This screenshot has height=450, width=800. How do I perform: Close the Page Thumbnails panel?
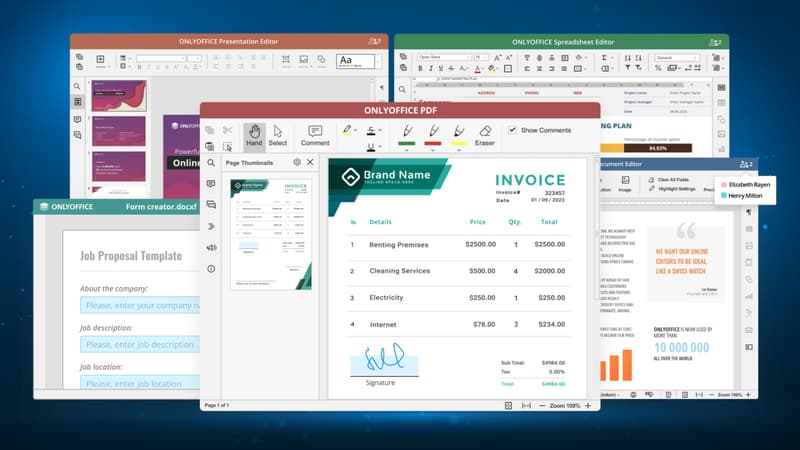(310, 162)
